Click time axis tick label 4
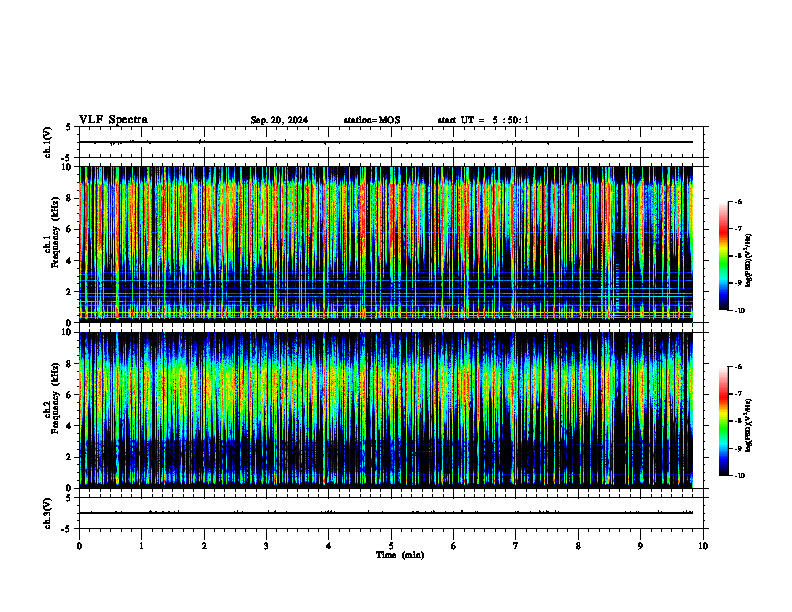Image resolution: width=792 pixels, height=612 pixels. [x=329, y=546]
